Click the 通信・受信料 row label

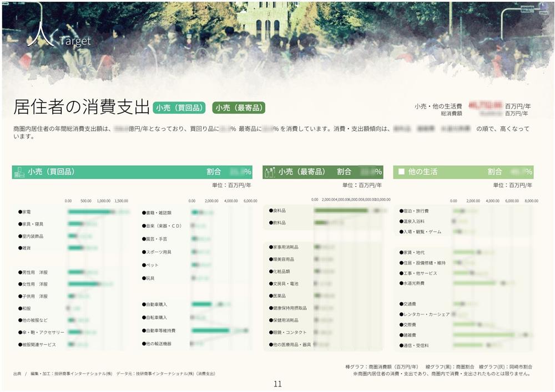point(414,345)
